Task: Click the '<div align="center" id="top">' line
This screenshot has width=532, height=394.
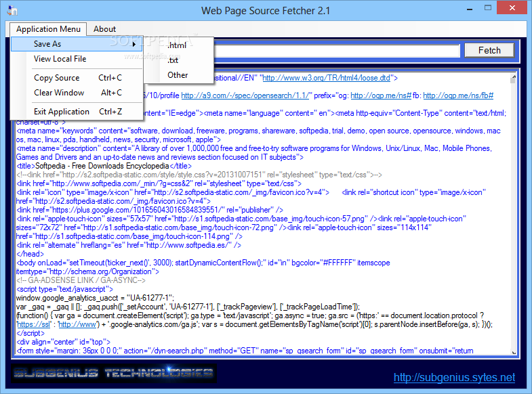Action: [63, 342]
